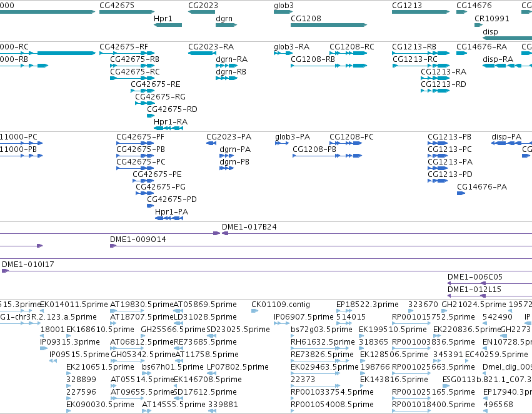Select transcript CG1213-RA

tap(443, 71)
